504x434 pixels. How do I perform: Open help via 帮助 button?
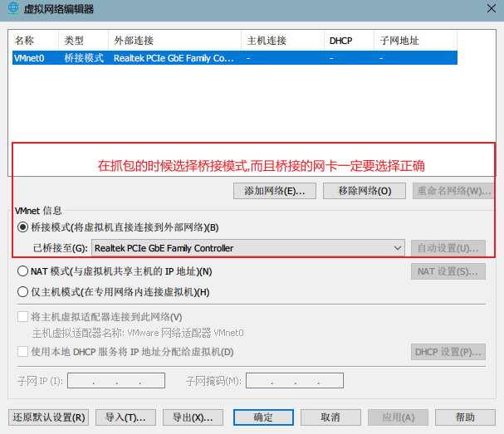(x=465, y=417)
